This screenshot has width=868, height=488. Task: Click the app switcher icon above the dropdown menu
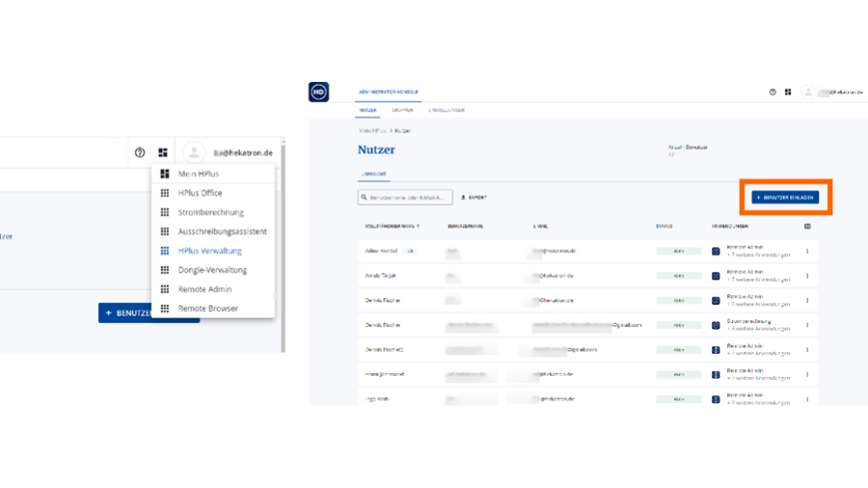163,152
